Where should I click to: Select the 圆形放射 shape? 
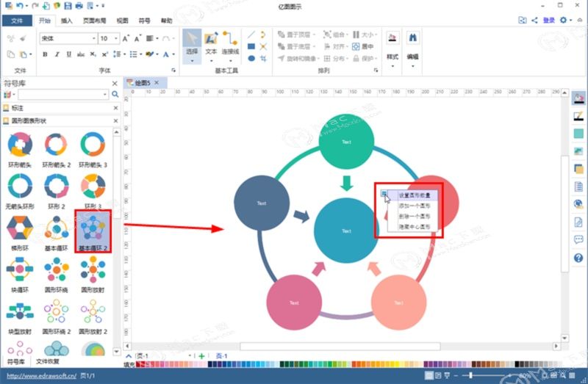(93, 274)
